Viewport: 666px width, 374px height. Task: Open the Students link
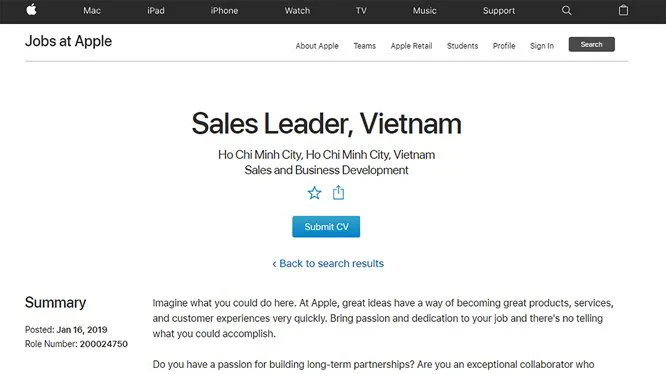pos(462,46)
